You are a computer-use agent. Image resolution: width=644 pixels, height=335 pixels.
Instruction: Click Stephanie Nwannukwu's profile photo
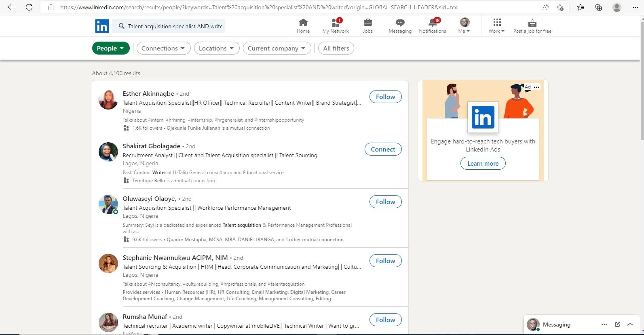(108, 263)
